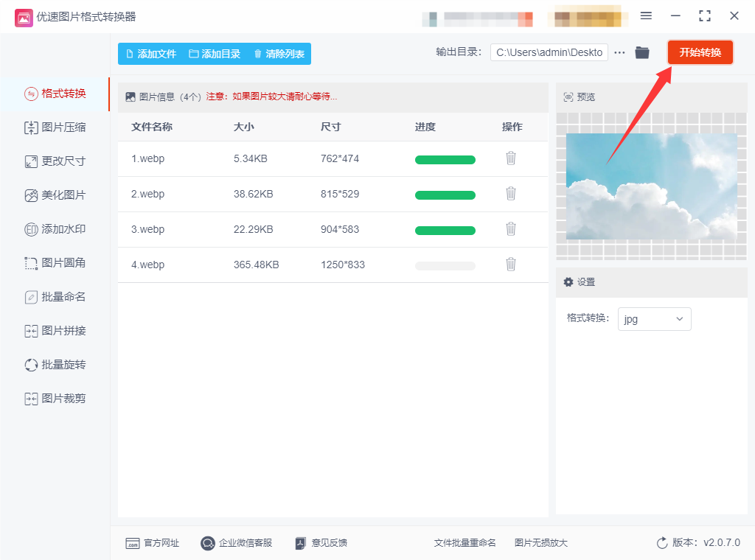Delete 4.webp with its trash icon

pyautogui.click(x=511, y=264)
